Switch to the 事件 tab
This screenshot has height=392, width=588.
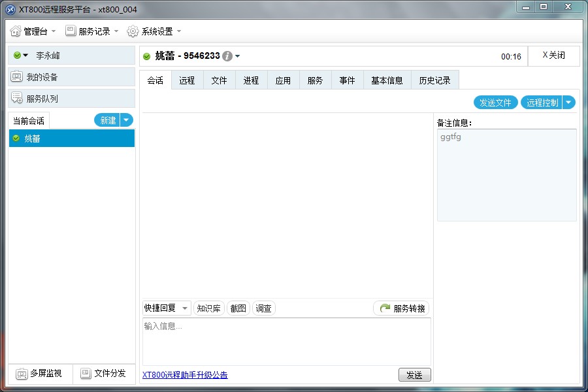348,80
